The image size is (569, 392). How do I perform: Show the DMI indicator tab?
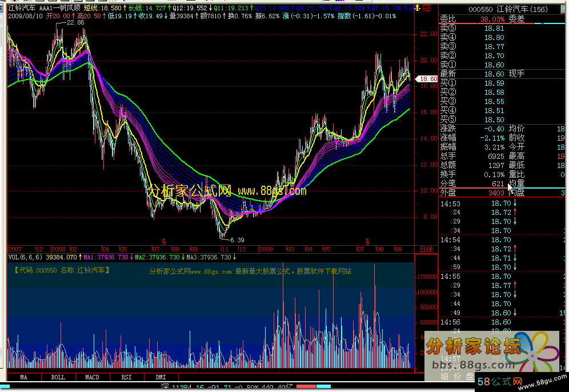[x=161, y=377]
